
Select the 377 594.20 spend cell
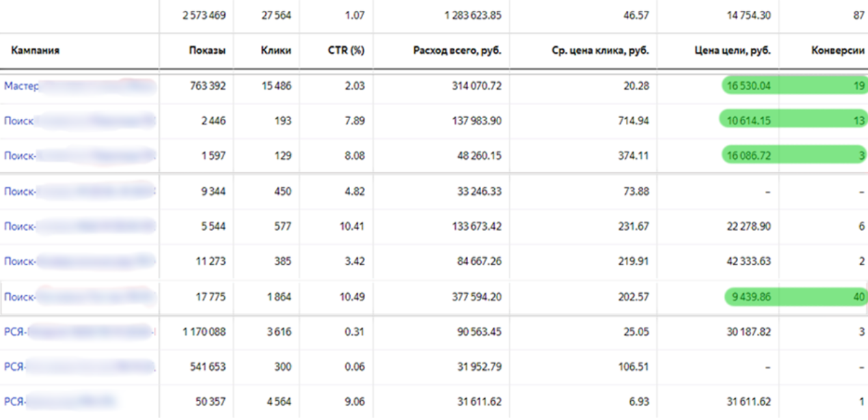(x=472, y=297)
